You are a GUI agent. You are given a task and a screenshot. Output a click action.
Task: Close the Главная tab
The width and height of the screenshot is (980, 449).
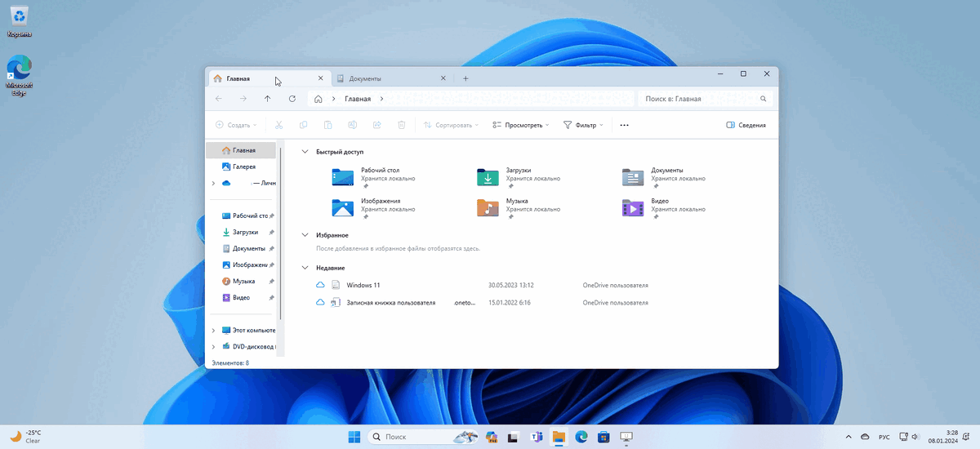[x=319, y=78]
